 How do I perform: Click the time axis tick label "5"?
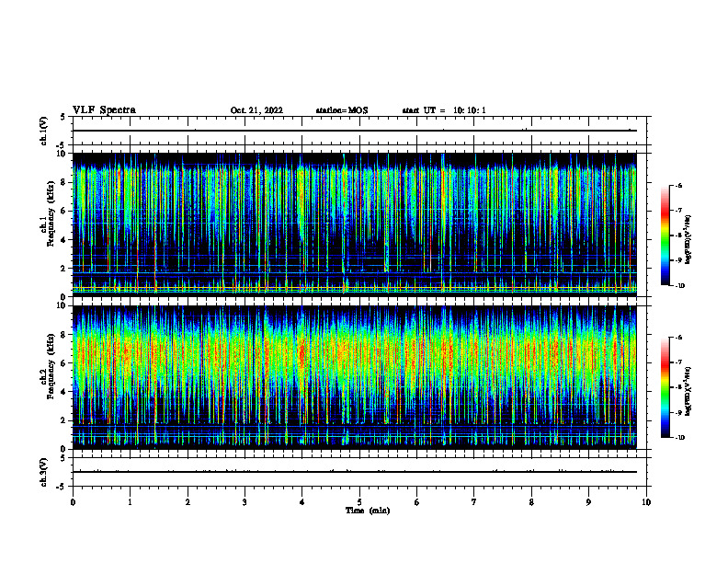[359, 502]
